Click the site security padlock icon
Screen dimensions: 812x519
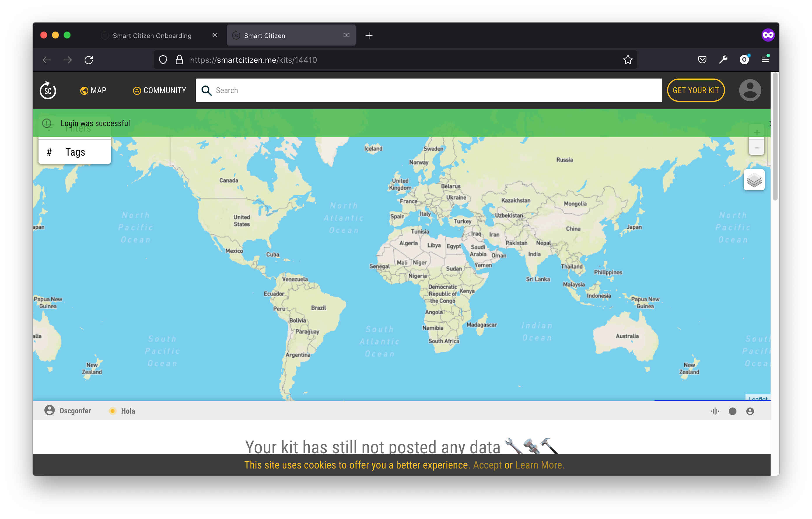[179, 60]
